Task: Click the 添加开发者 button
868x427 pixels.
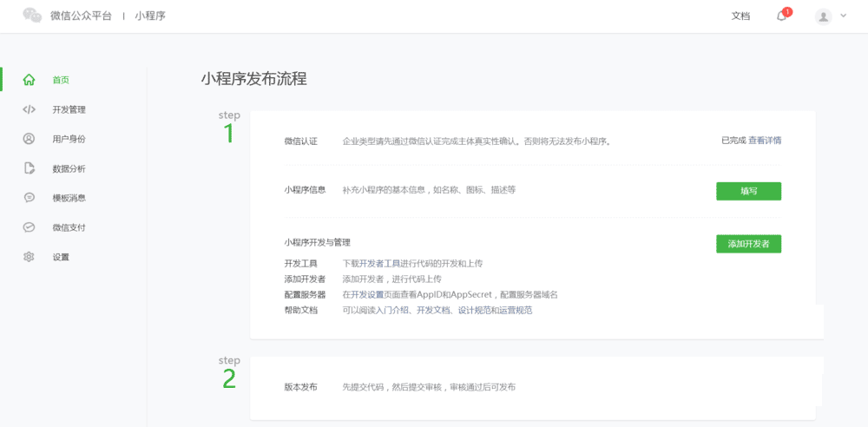Action: coord(748,244)
